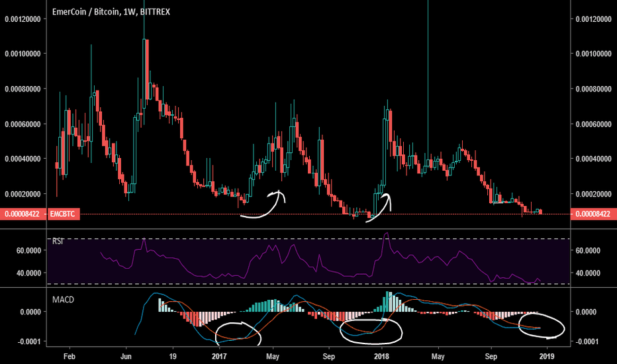
Task: Click RSI 40.0000 value on right scale
Action: tap(588, 273)
